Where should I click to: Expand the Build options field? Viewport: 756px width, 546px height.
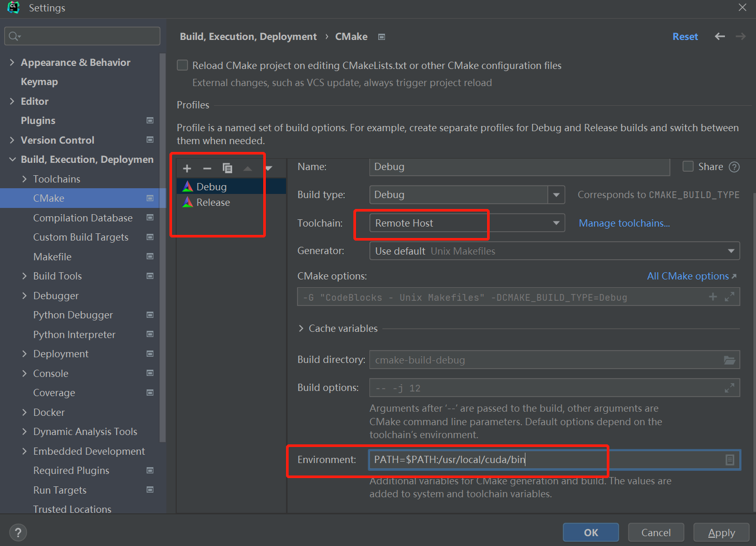tap(730, 388)
